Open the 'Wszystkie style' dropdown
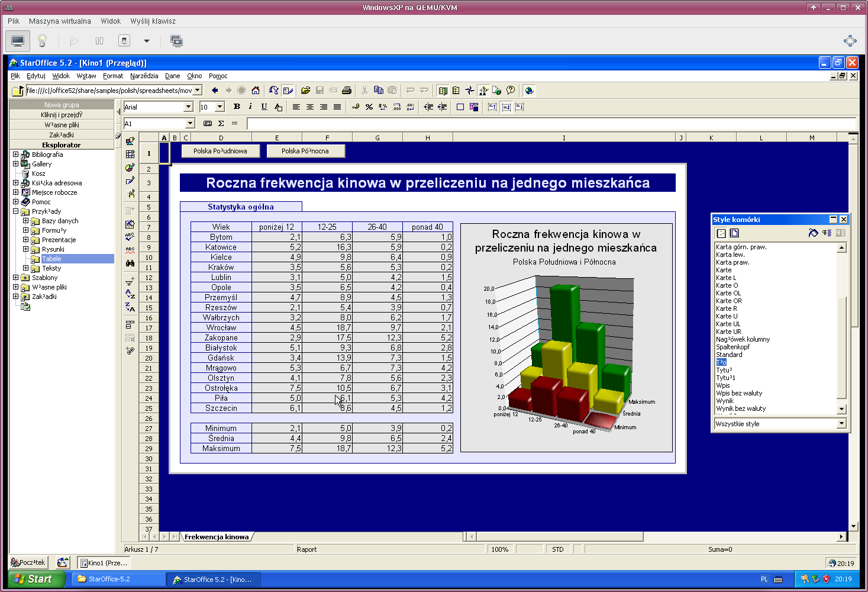This screenshot has width=868, height=592. (x=841, y=424)
